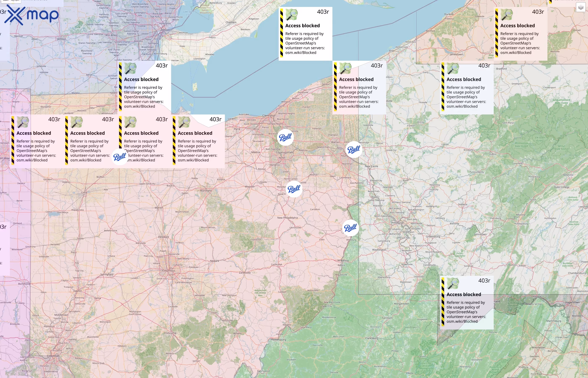This screenshot has width=588, height=378.
Task: Click the State College label
Action: pos(562,187)
